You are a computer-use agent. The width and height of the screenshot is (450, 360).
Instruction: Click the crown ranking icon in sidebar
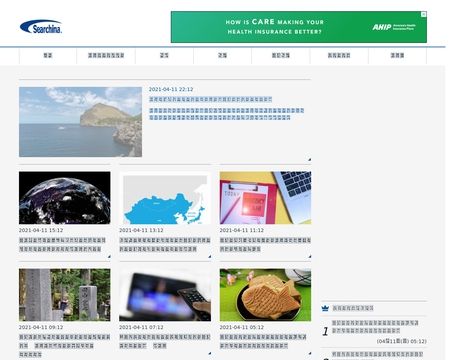point(325,308)
